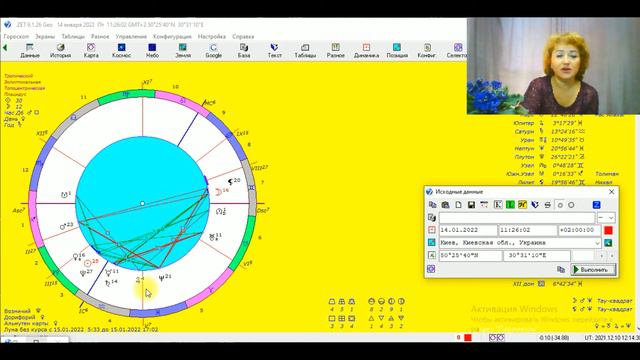Viewport: 640px width, 360px height.
Task: Click the green square icon in dialog toolbar
Action: coord(510,205)
